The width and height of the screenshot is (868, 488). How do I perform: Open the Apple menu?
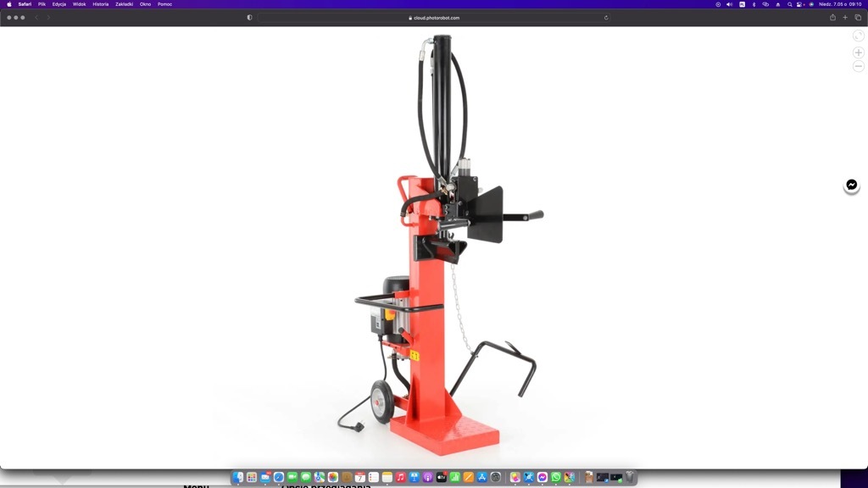tap(8, 4)
